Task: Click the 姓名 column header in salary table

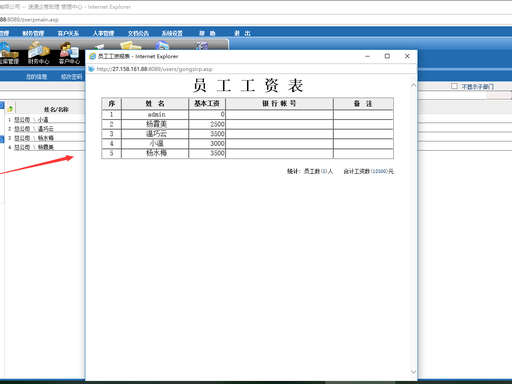Action: (x=155, y=103)
